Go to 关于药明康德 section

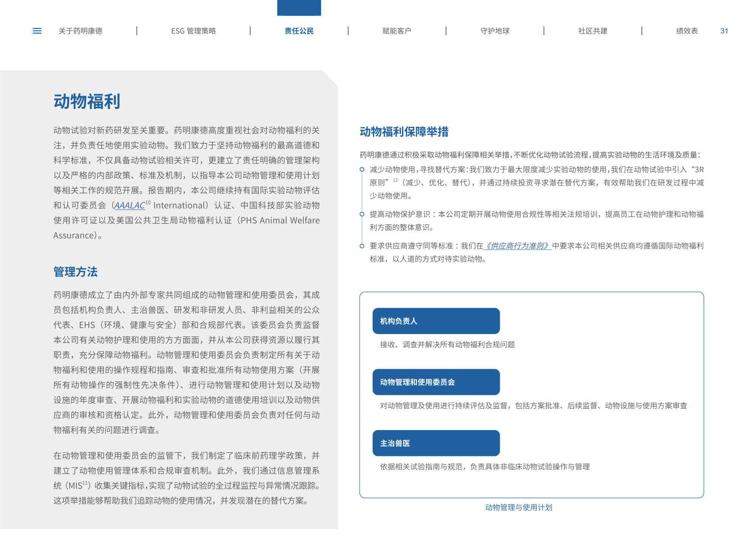tap(81, 31)
